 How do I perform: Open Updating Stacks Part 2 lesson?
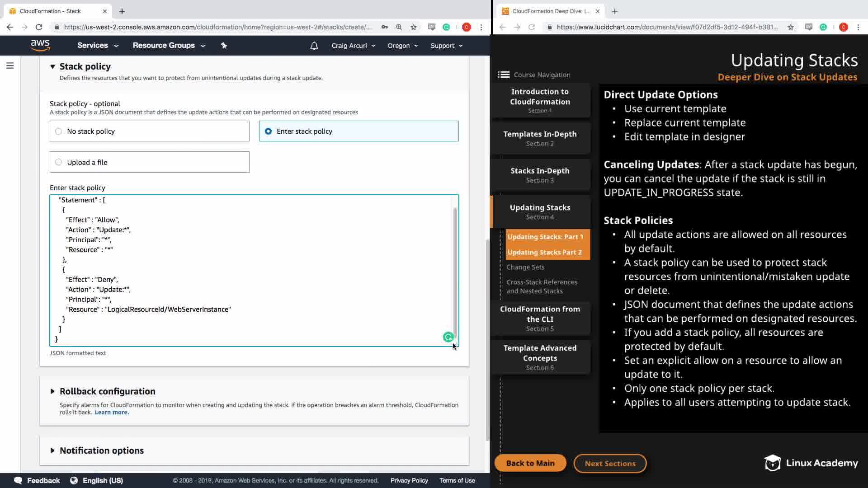[x=544, y=252]
